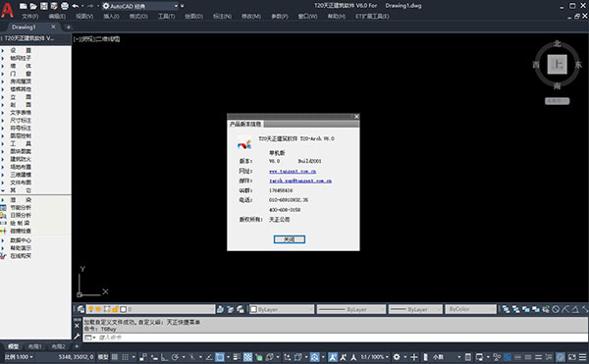Click the Open file folder icon
Image resolution: width=589 pixels, height=364 pixels.
pyautogui.click(x=33, y=6)
